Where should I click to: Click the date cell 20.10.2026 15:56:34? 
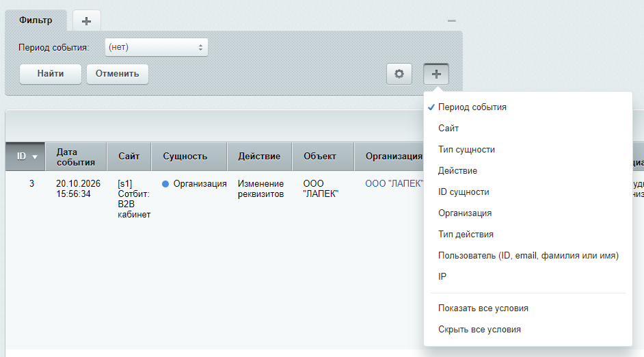tap(78, 189)
